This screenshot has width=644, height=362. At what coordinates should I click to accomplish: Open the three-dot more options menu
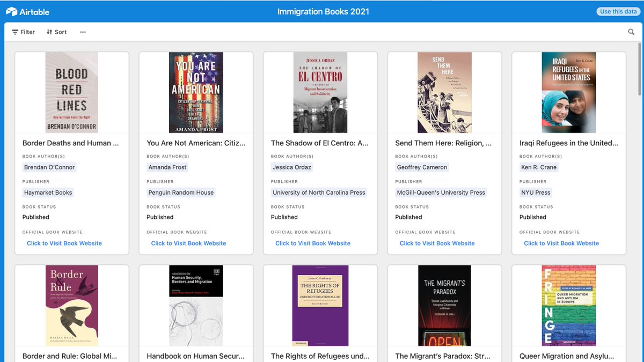tap(83, 32)
